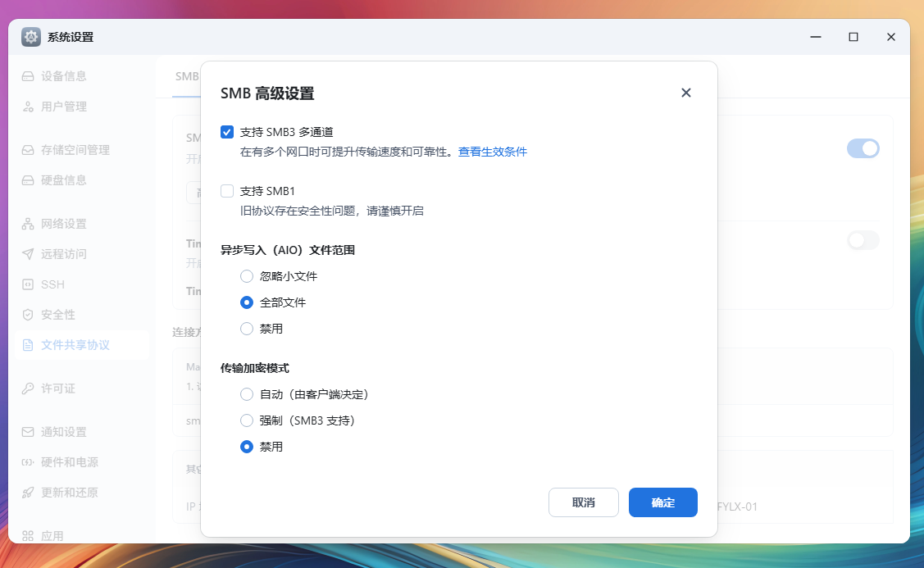
Task: Uncheck the SMB3 multichannel support checkbox
Action: (227, 132)
